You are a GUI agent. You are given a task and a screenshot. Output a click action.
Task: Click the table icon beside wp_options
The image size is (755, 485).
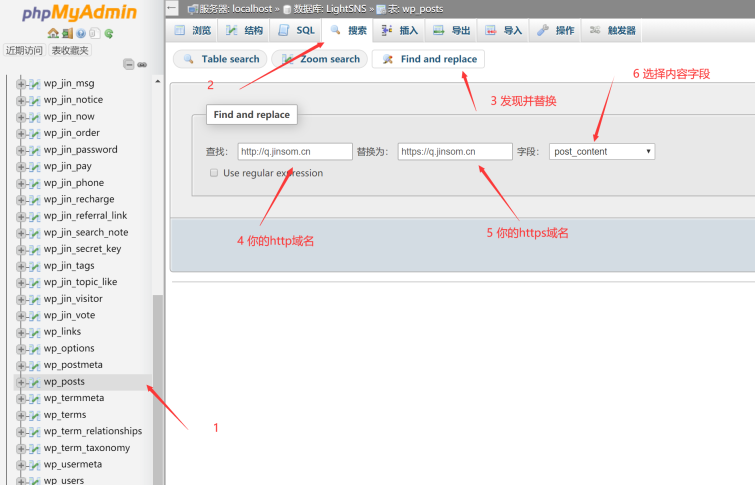(x=33, y=349)
